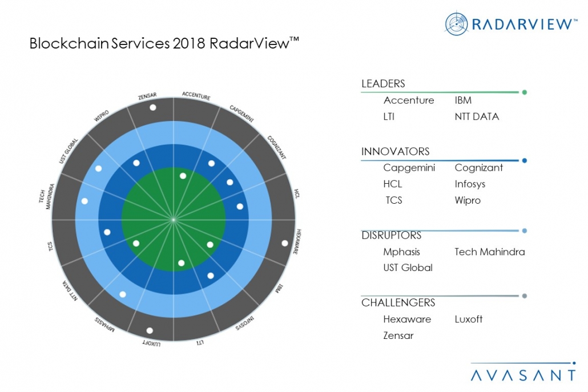
Task: Select Luxoft in the Challengers list
Action: [469, 319]
